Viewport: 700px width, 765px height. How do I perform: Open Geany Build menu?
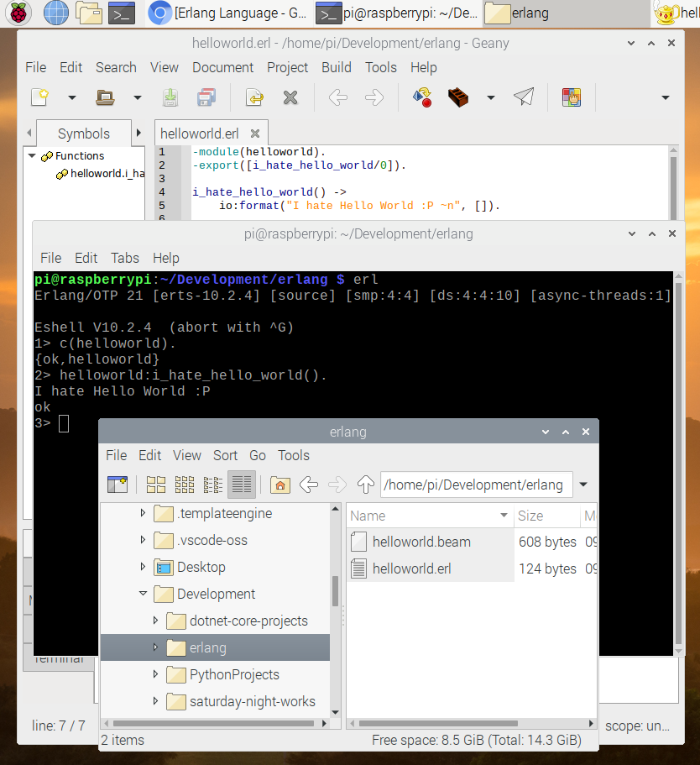pos(337,67)
